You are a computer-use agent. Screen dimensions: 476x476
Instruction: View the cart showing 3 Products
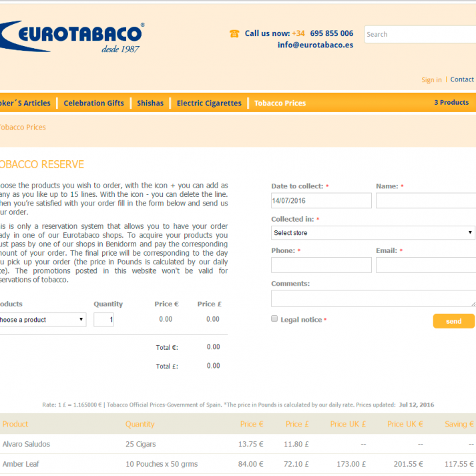(x=451, y=103)
